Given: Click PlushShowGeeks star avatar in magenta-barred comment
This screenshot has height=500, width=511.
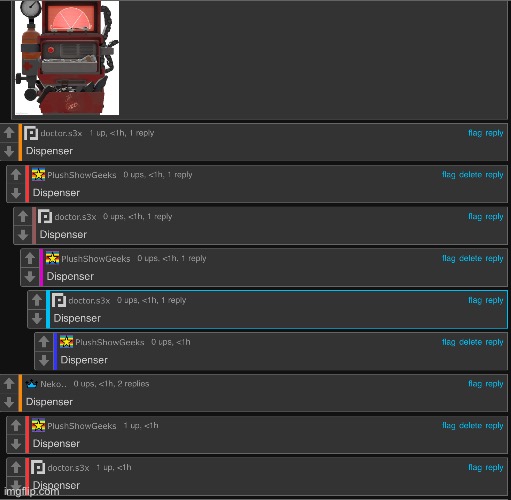Looking at the screenshot, I should (52, 258).
